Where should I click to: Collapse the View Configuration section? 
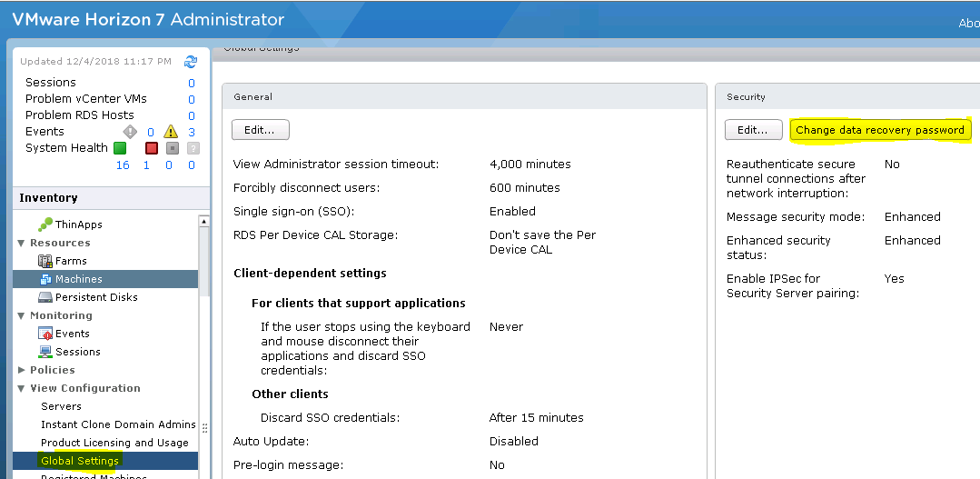[22, 388]
